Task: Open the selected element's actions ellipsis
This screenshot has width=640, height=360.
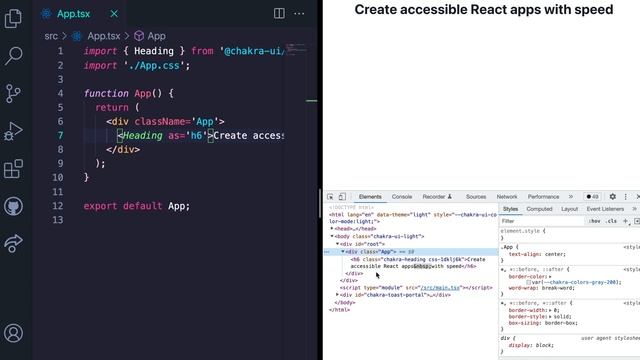Action: [x=327, y=252]
